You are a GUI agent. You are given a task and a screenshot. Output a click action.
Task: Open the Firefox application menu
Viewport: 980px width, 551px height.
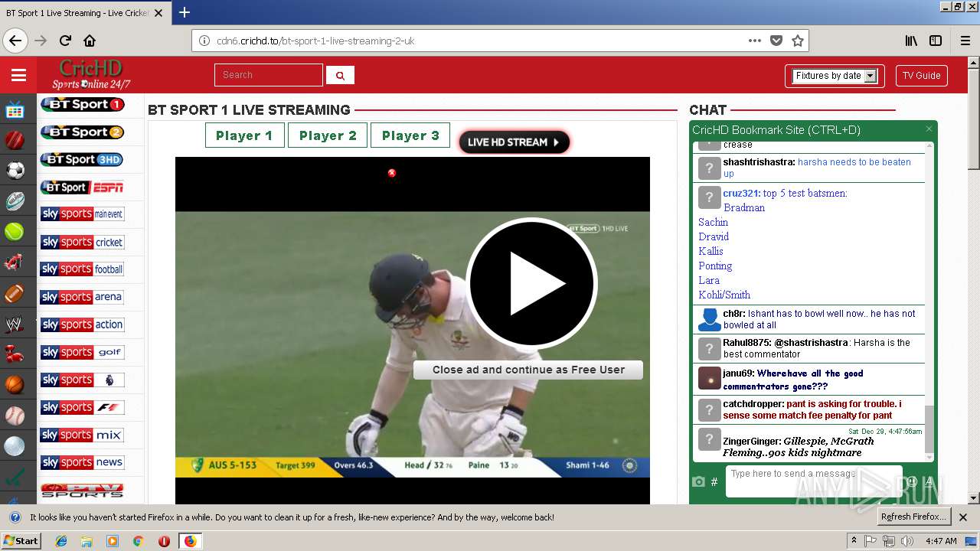pos(965,41)
